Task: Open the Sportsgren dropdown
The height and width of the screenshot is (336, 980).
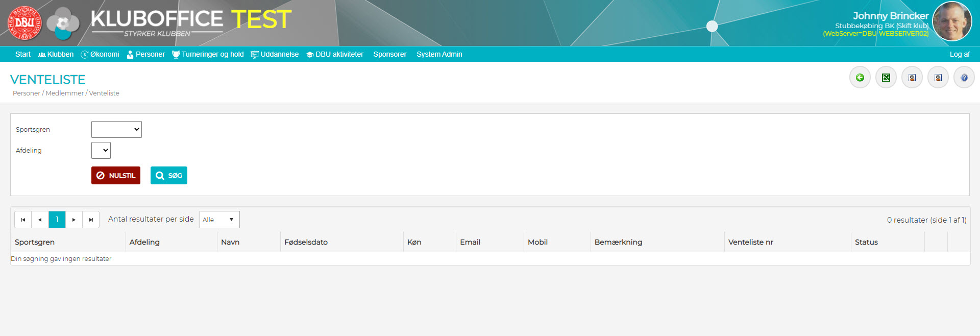Action: click(116, 130)
